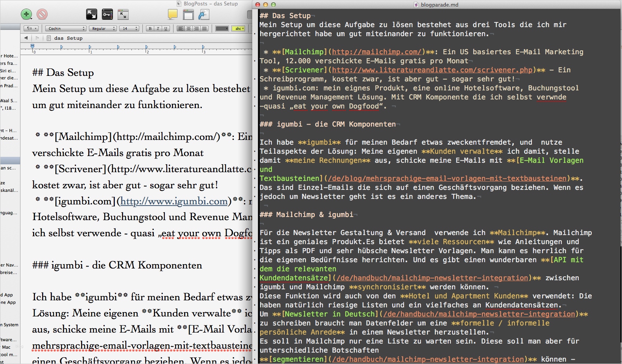Align text right
The height and width of the screenshot is (364, 622).
pyautogui.click(x=196, y=29)
